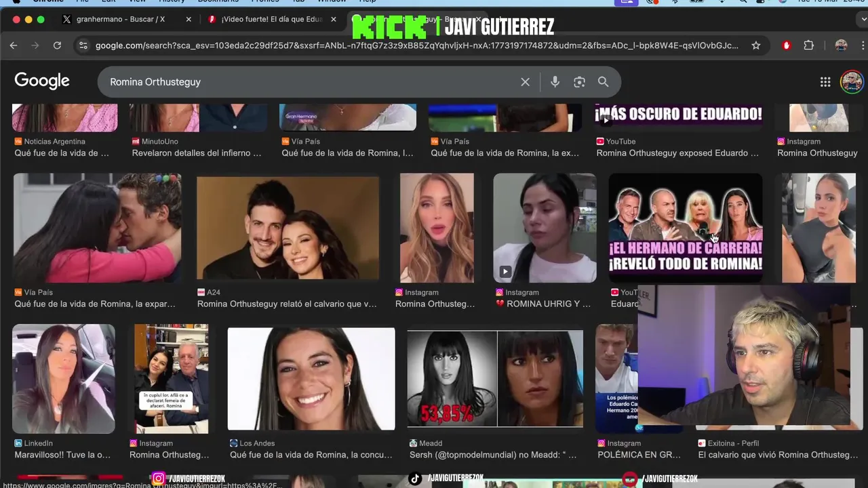Image resolution: width=868 pixels, height=488 pixels.
Task: Open the LinkedIn woman in car thumbnail
Action: (x=63, y=379)
